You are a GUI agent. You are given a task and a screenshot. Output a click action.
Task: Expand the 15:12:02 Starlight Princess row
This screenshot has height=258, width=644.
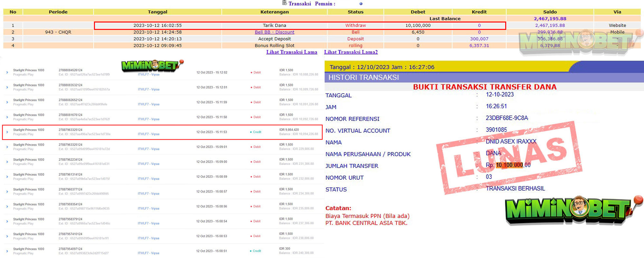(7, 73)
